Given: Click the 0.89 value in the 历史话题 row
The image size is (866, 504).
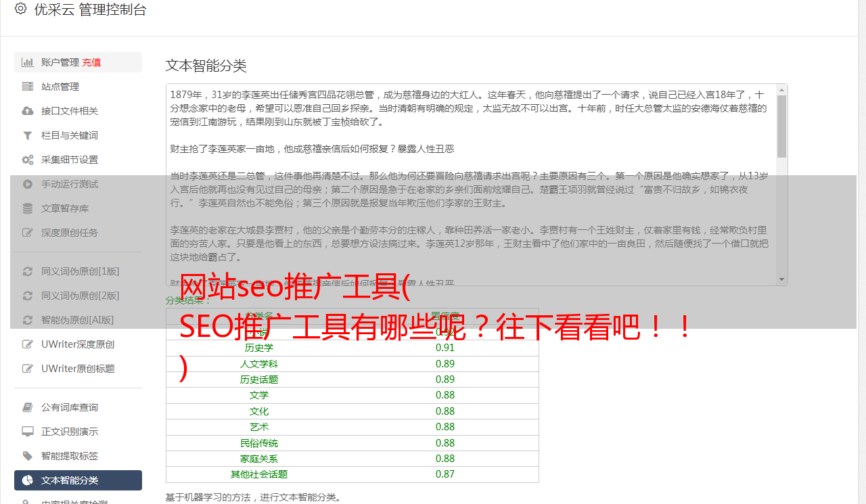Looking at the screenshot, I should coord(445,380).
